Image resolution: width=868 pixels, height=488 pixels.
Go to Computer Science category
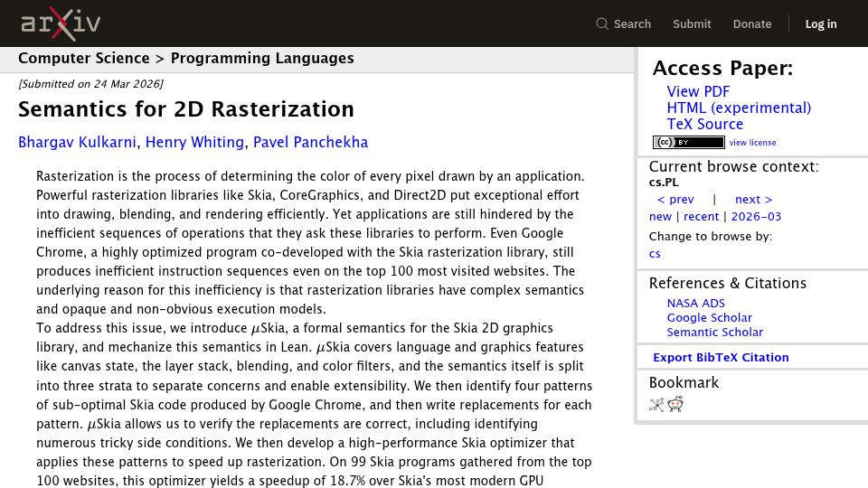[83, 58]
